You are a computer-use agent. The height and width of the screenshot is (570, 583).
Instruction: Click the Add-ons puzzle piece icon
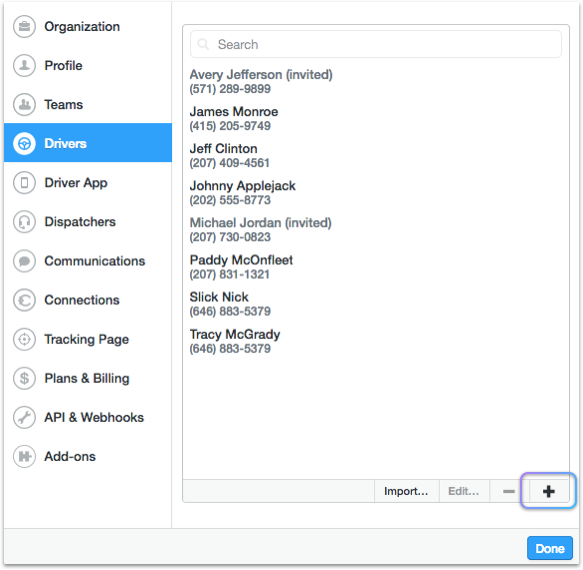25,456
